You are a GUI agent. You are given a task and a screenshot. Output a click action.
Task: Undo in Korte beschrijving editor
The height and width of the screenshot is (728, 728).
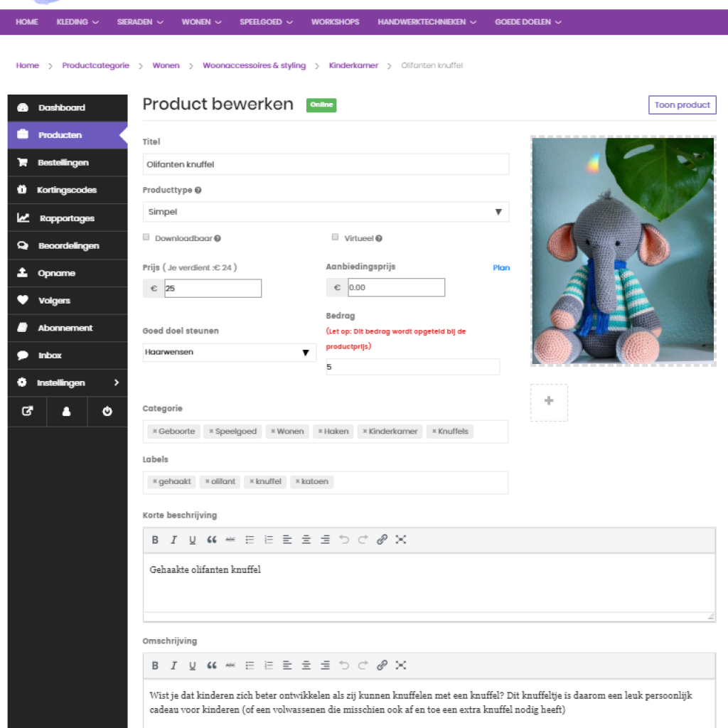(344, 540)
